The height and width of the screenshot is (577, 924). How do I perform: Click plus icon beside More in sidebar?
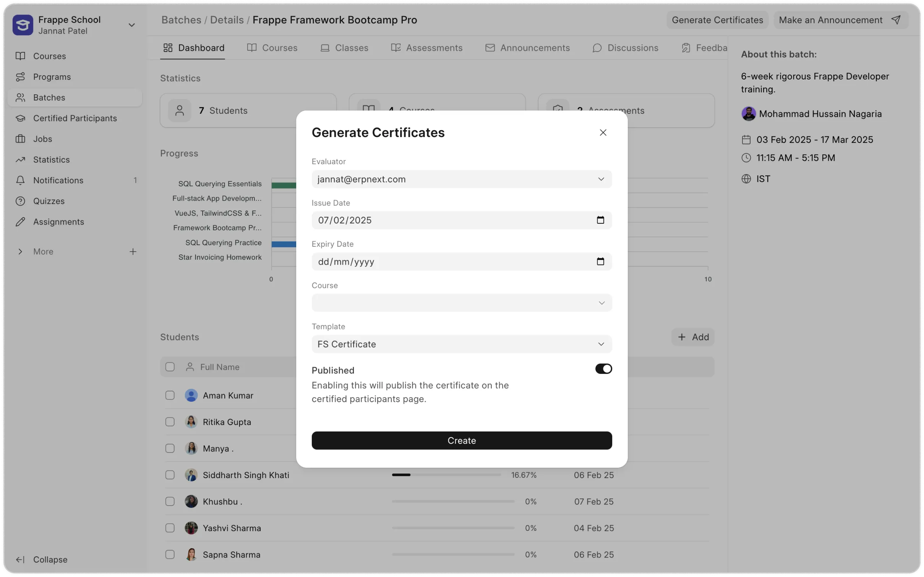tap(133, 252)
